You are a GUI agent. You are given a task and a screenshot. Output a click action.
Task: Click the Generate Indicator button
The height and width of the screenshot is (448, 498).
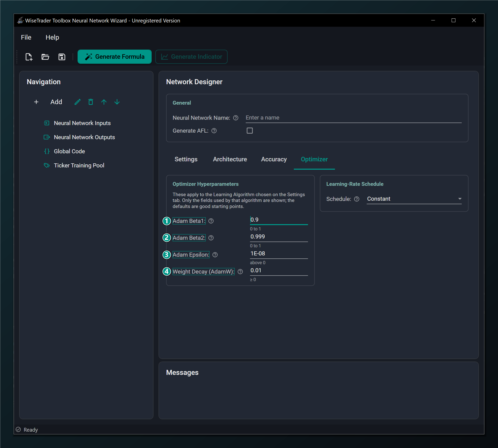coord(192,57)
